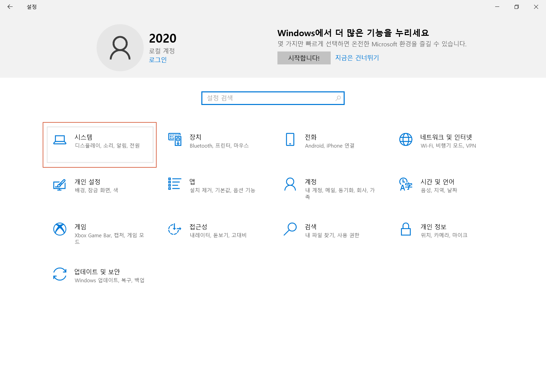Viewport: 546px width, 392px height.
Task: Select 시간 및 언어 category title
Action: [437, 182]
